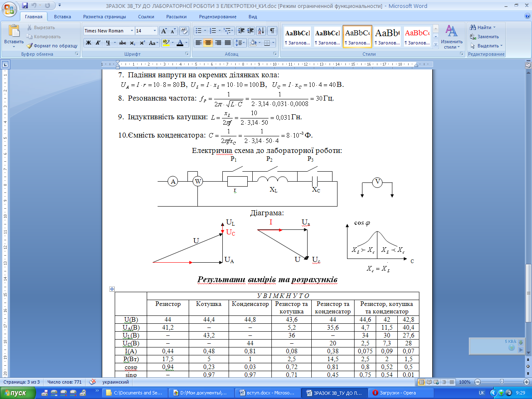The width and height of the screenshot is (532, 399).
Task: Click the Sort (A-Я) icon
Action: (x=261, y=31)
